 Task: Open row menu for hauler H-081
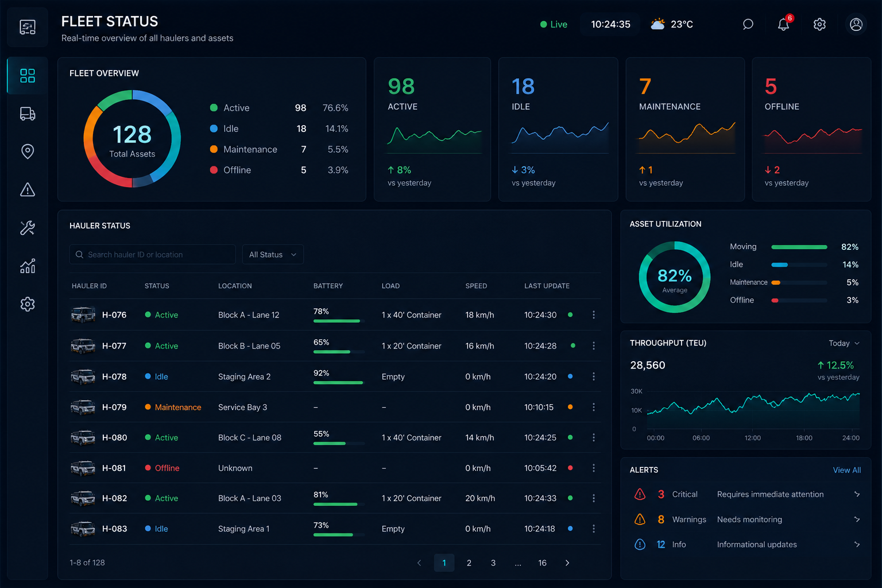coord(594,468)
